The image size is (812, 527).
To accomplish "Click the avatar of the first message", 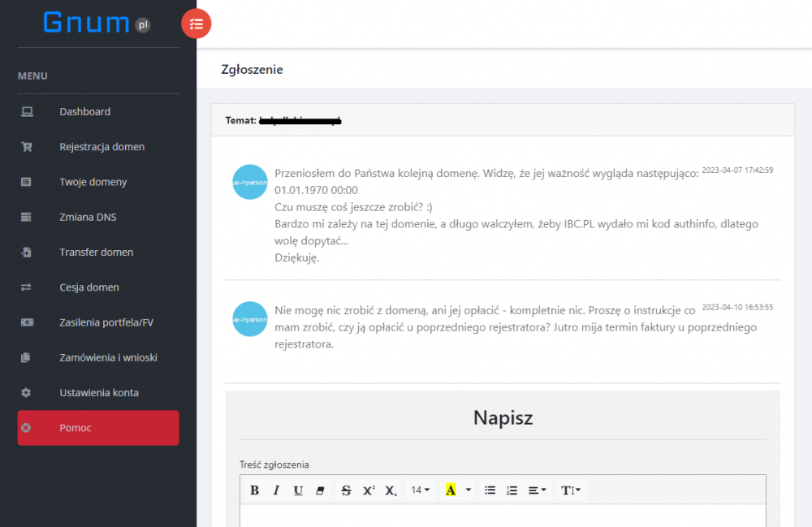I will (250, 182).
